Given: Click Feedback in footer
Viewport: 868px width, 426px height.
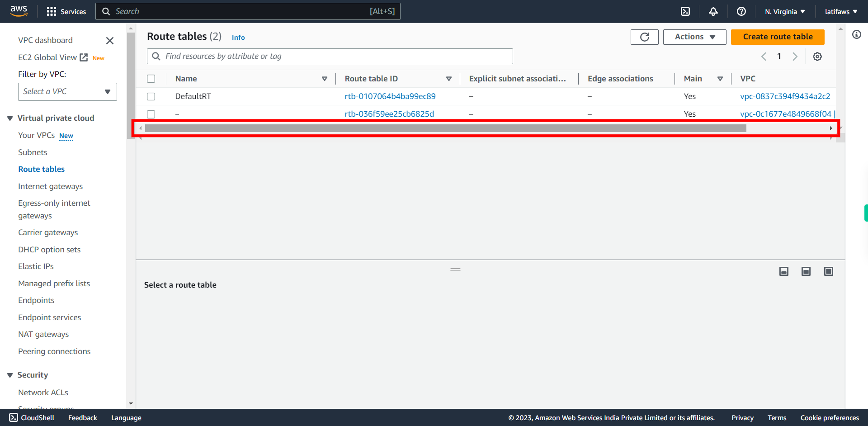Looking at the screenshot, I should pos(83,418).
